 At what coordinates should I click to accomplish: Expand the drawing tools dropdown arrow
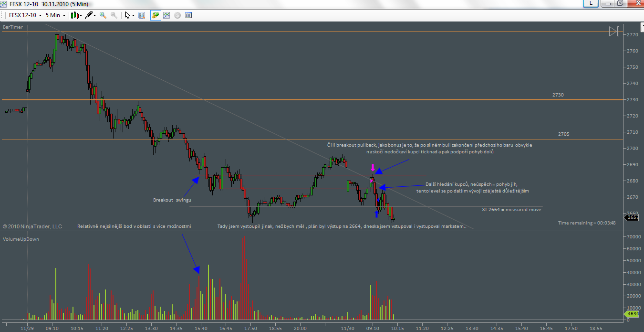pyautogui.click(x=95, y=15)
